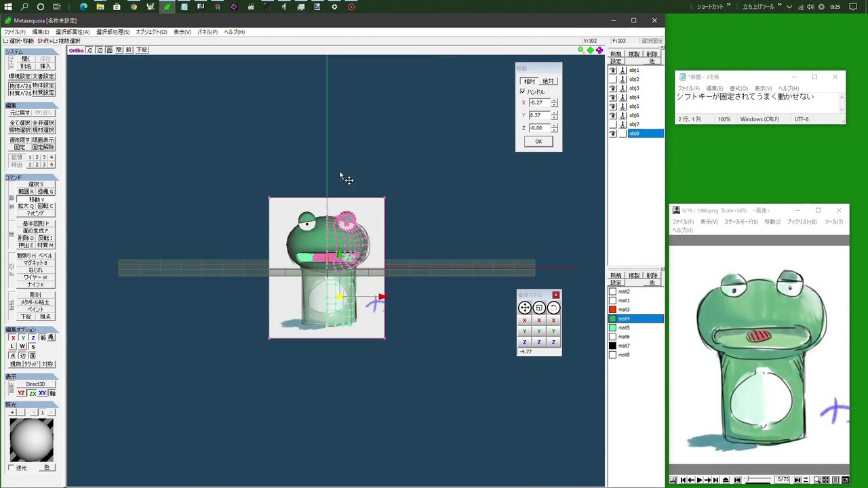Select the ナイフ K knife tool
The width and height of the screenshot is (868, 488).
[x=35, y=285]
